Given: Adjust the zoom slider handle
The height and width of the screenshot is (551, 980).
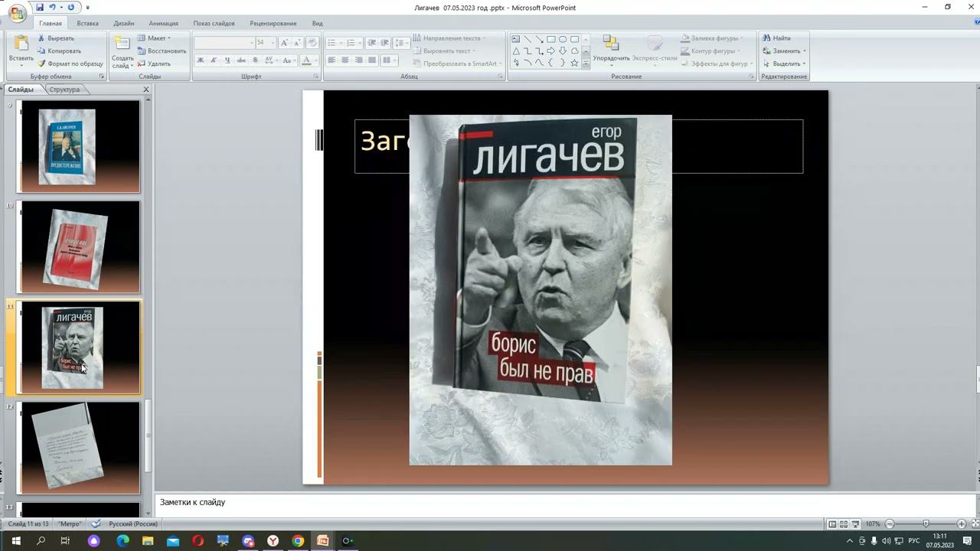Looking at the screenshot, I should 926,524.
